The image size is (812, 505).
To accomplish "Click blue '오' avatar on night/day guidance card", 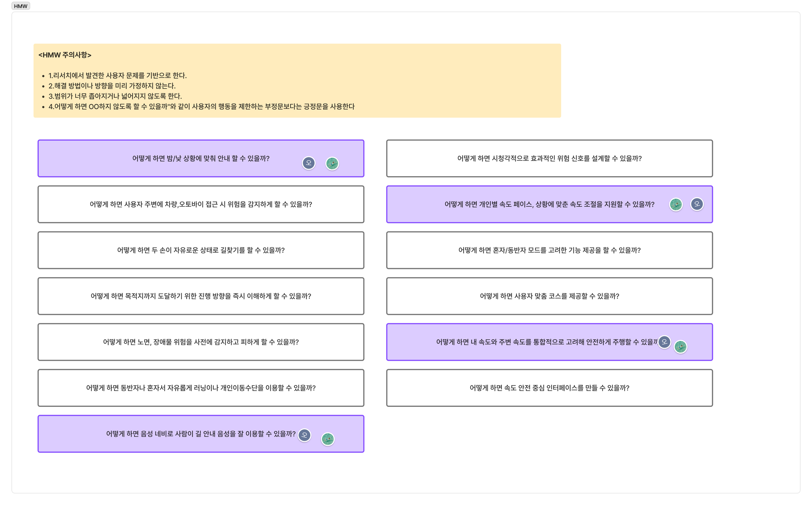I will click(308, 163).
